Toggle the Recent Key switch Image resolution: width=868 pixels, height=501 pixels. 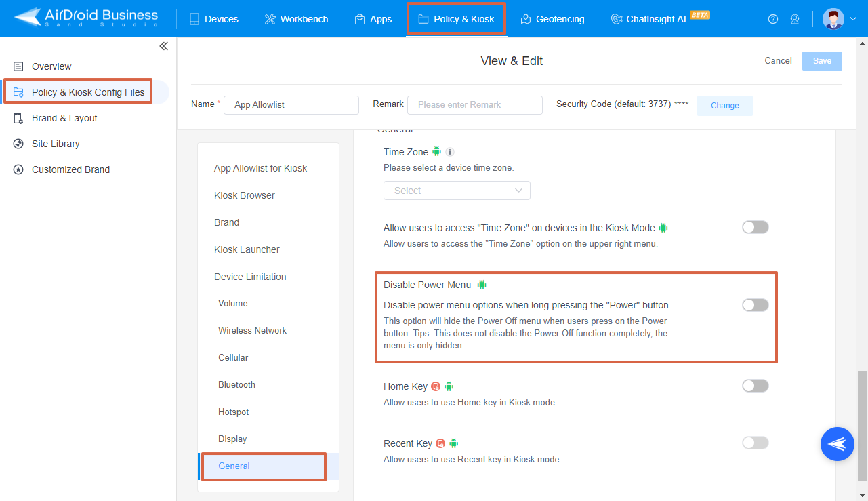(x=756, y=443)
